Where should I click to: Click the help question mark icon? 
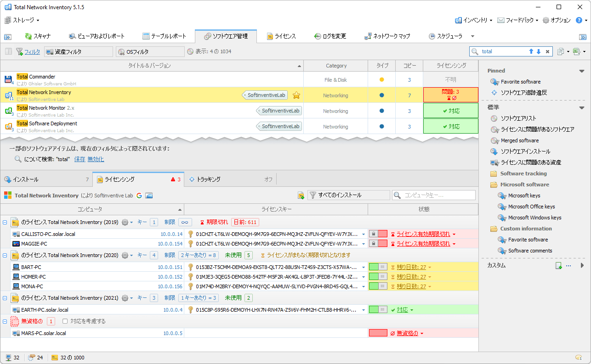579,20
